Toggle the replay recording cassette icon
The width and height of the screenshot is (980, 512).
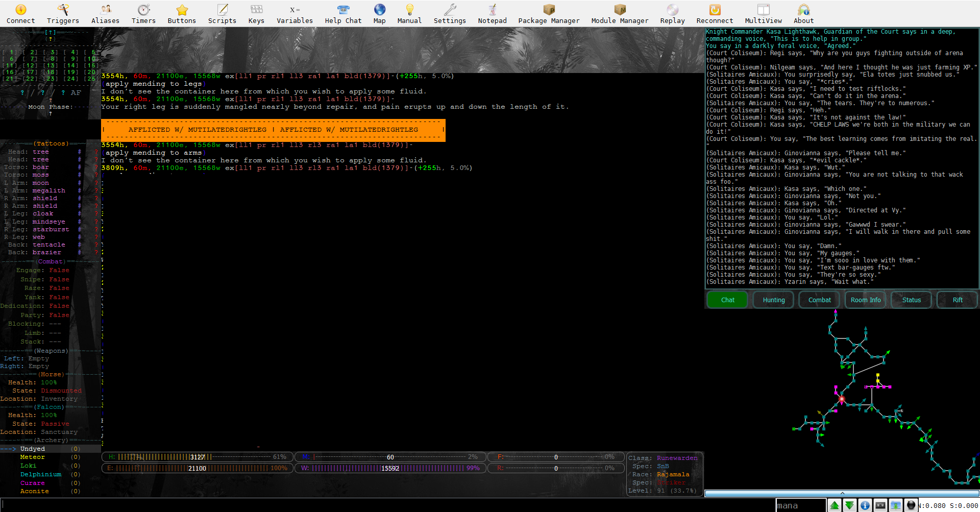880,505
